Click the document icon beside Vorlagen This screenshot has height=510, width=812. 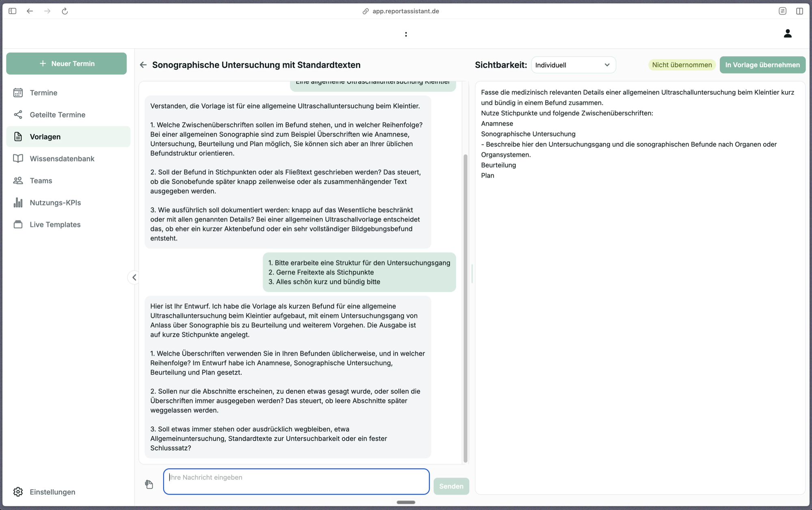point(18,136)
